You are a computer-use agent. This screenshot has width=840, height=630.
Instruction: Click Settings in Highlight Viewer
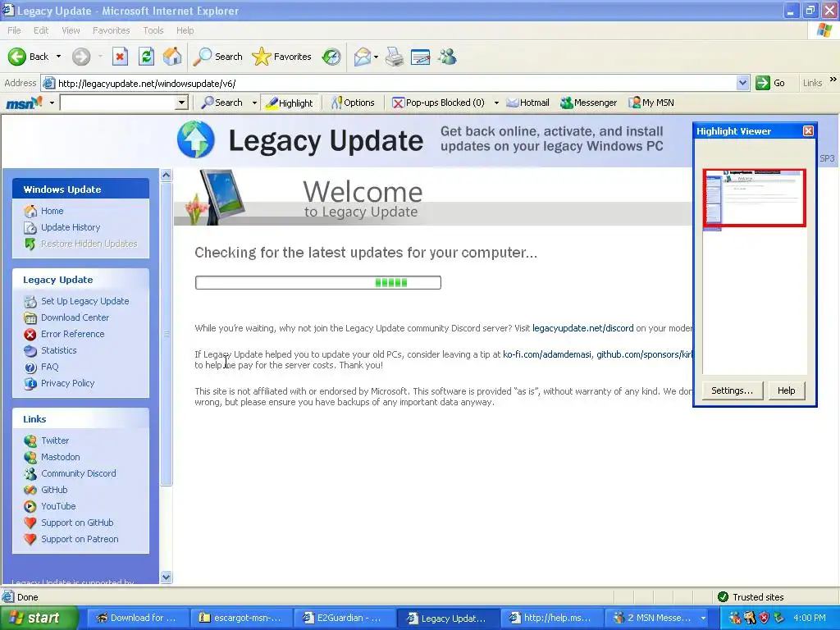(732, 390)
